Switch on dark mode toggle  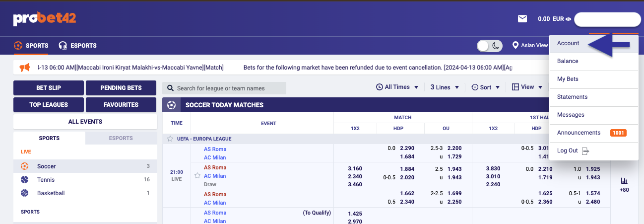pyautogui.click(x=490, y=46)
